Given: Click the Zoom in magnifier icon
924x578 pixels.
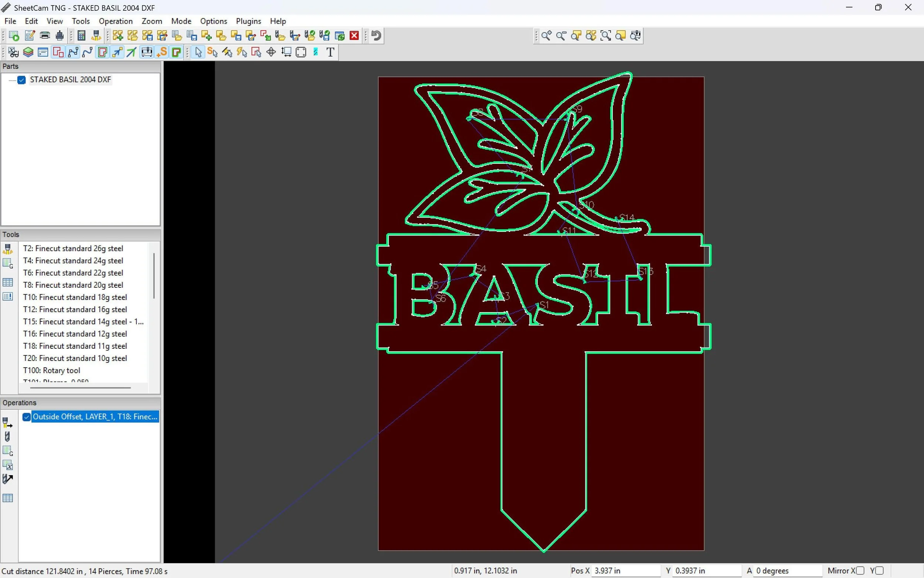Looking at the screenshot, I should point(546,36).
